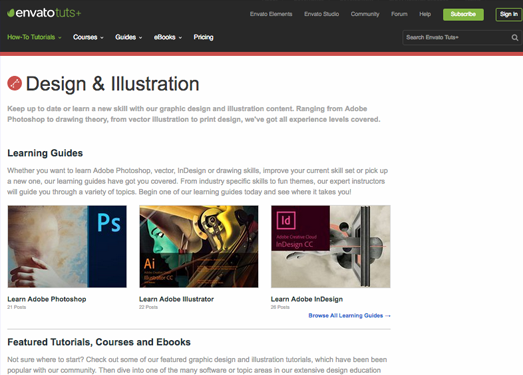523x375 pixels.
Task: Go to the Pricing page
Action: pyautogui.click(x=203, y=37)
